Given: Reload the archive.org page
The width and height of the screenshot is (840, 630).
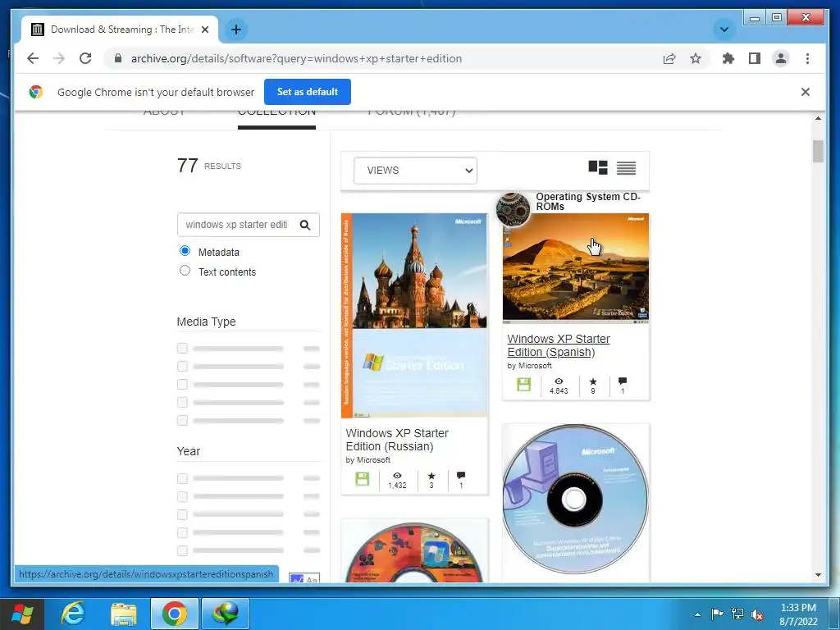Looking at the screenshot, I should pos(85,58).
